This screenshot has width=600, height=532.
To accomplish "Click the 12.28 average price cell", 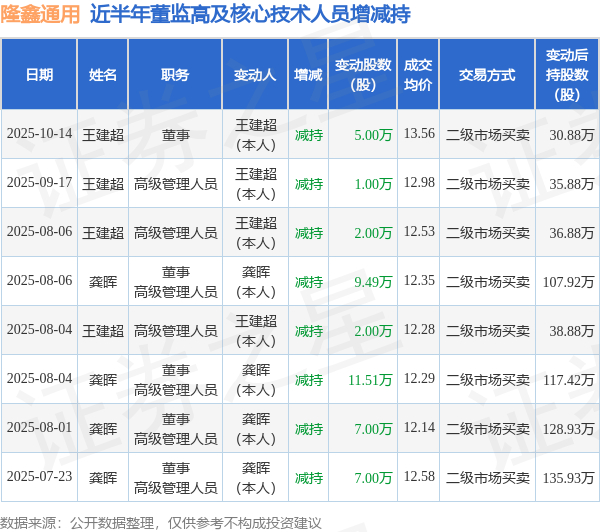I will click(419, 330).
